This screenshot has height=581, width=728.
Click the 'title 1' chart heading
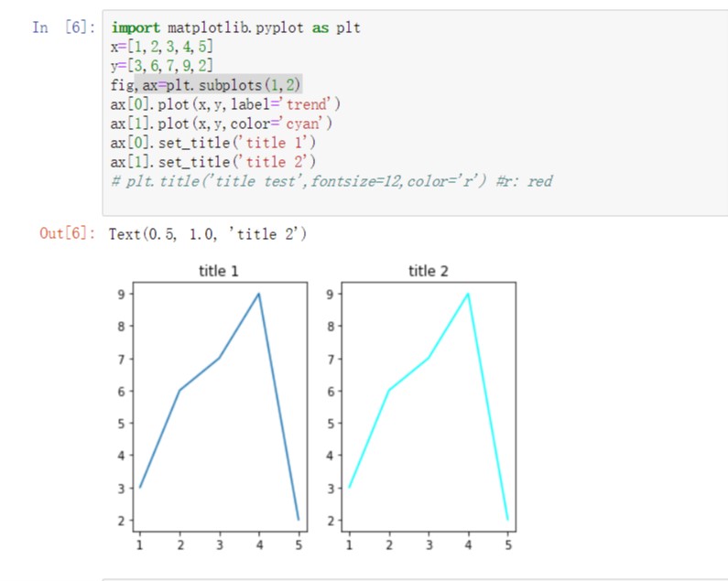(219, 271)
